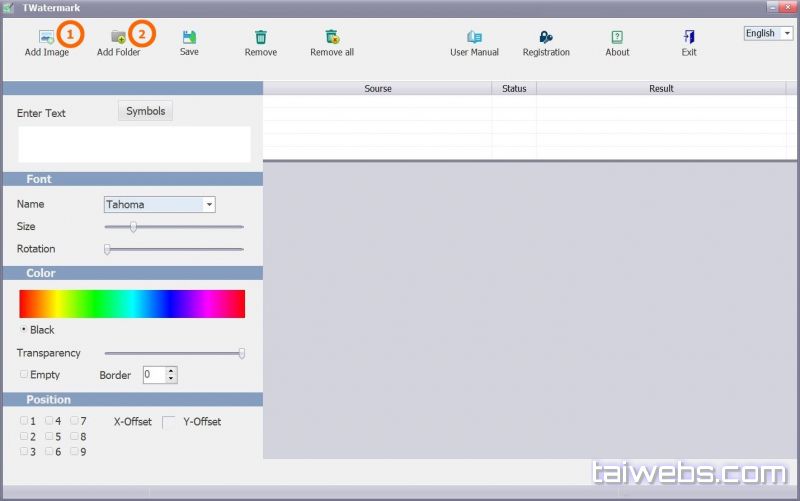This screenshot has height=501, width=800.
Task: Click inside the Enter Text box
Action: point(134,144)
